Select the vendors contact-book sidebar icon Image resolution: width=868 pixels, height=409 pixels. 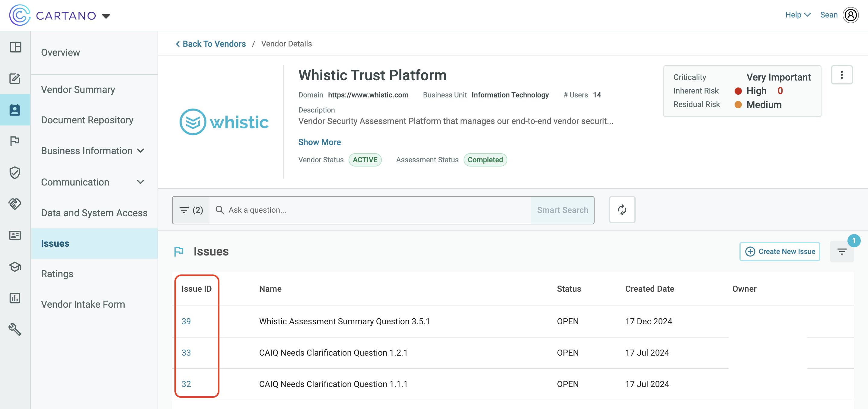(15, 110)
